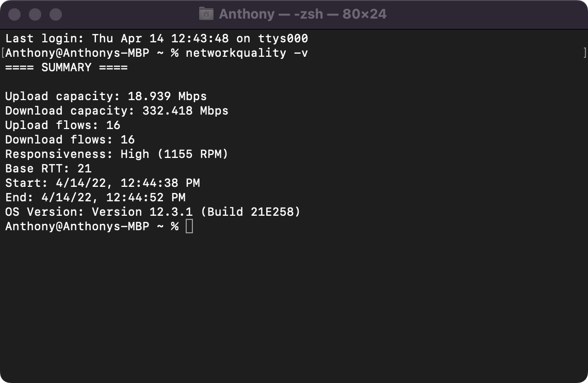Screen dimensions: 588x383
Task: Click the Responsiveness High (1155 RPM) line
Action: point(117,154)
